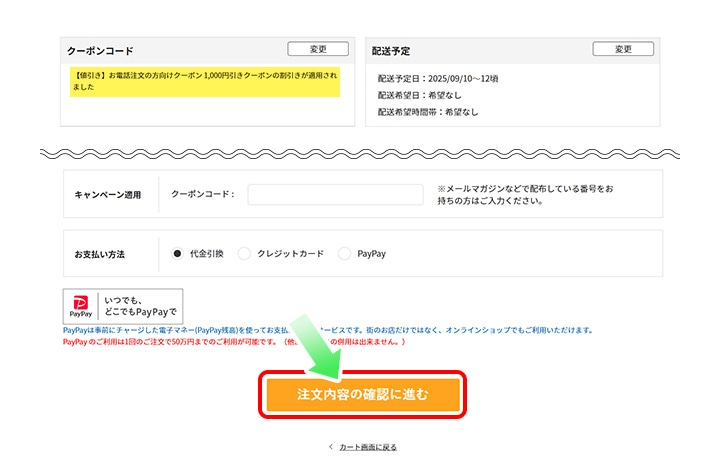
Task: Click the 配送予定日 2025/09/10～12頃 line
Action: (438, 77)
